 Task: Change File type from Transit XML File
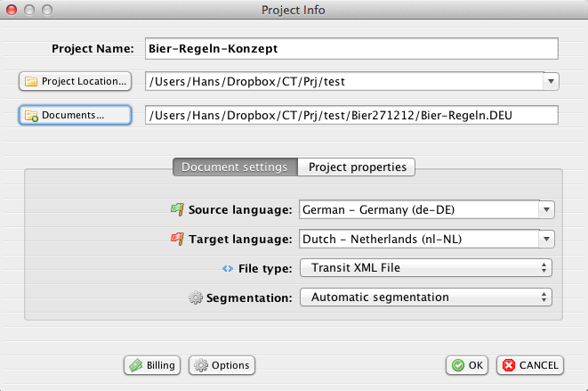[x=426, y=268]
